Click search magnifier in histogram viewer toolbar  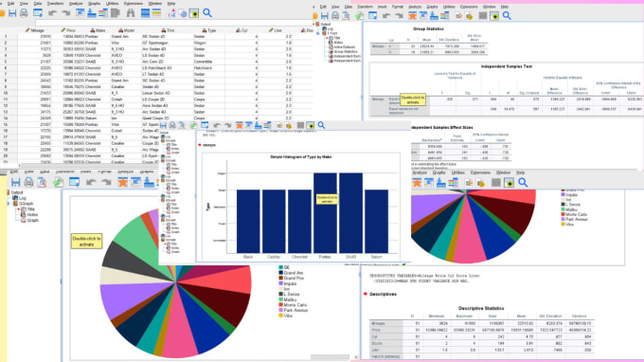tap(321, 125)
